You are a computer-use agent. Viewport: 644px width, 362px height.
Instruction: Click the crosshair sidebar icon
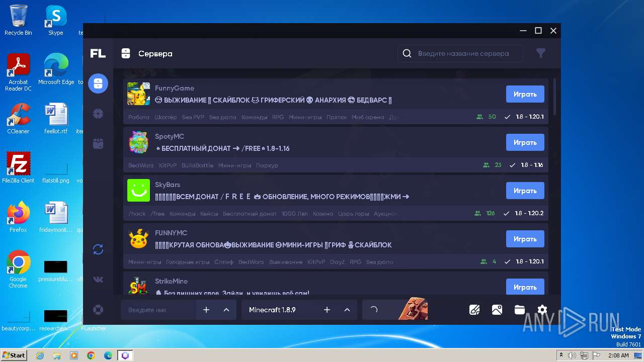click(x=98, y=114)
